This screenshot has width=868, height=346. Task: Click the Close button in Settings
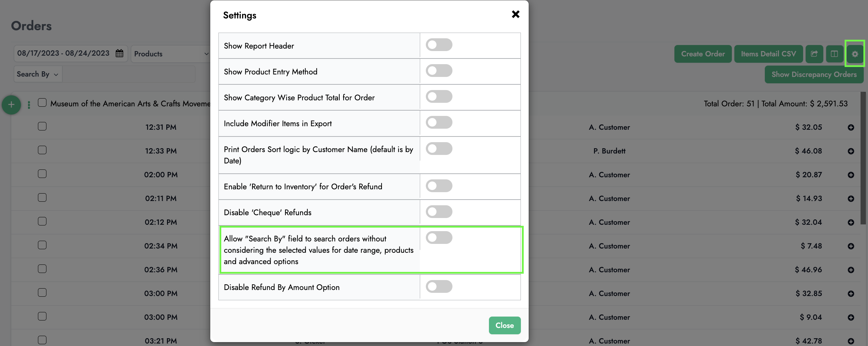pyautogui.click(x=504, y=325)
